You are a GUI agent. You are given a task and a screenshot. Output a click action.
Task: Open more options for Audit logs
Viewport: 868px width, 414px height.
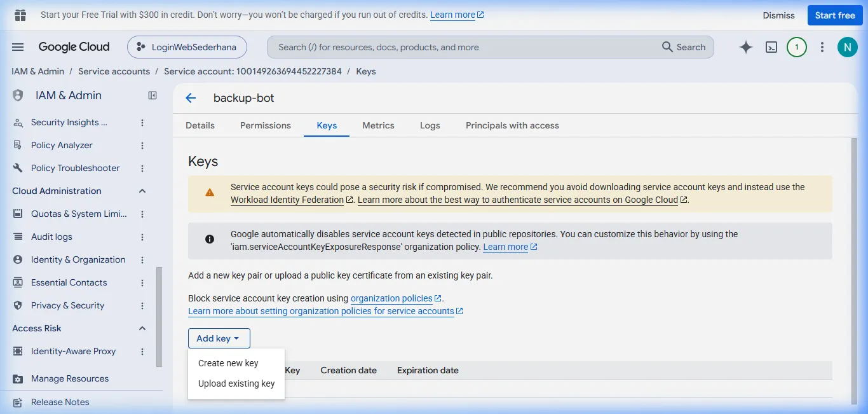click(142, 237)
